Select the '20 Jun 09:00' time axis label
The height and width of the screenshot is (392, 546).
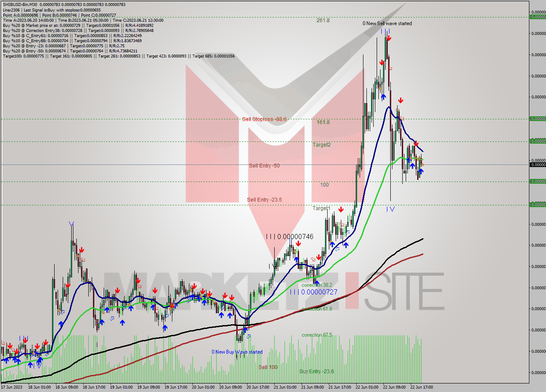231,387
